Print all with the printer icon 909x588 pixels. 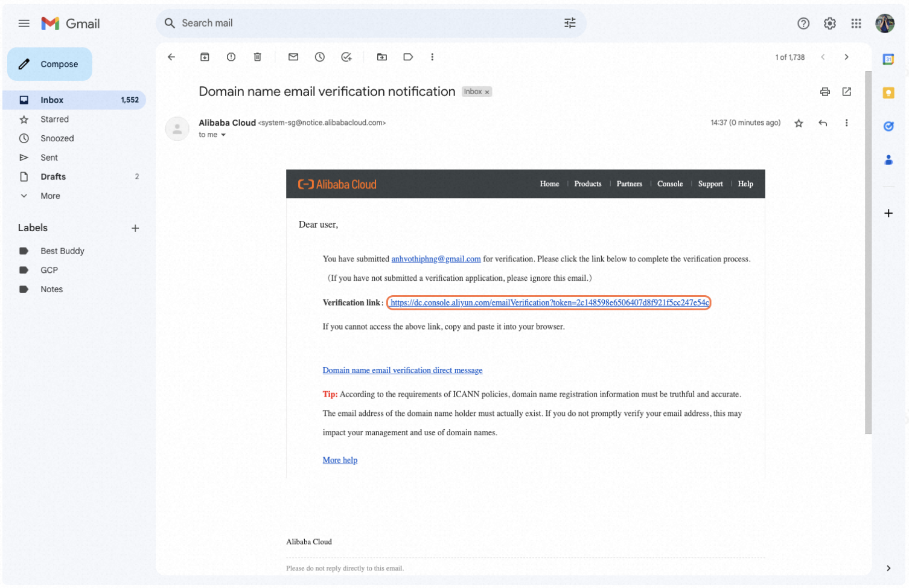(824, 92)
